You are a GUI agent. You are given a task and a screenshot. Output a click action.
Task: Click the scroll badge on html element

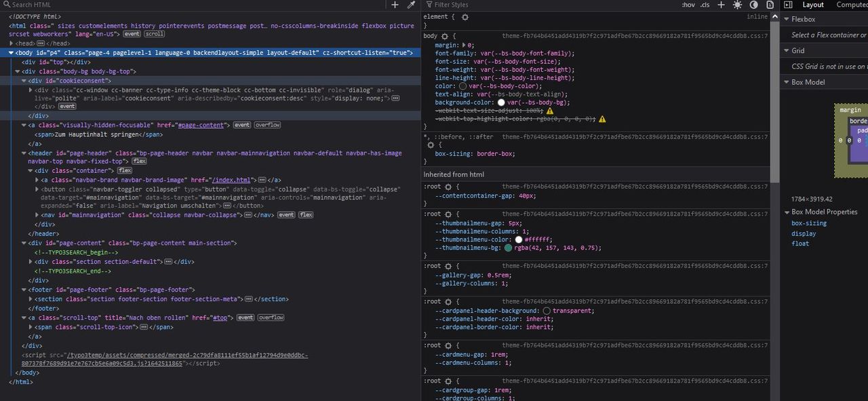point(155,34)
